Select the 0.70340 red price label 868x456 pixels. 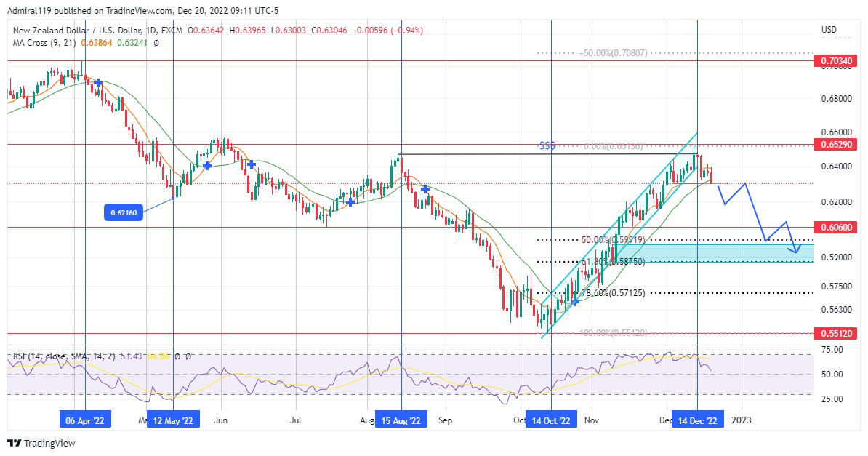[x=837, y=60]
